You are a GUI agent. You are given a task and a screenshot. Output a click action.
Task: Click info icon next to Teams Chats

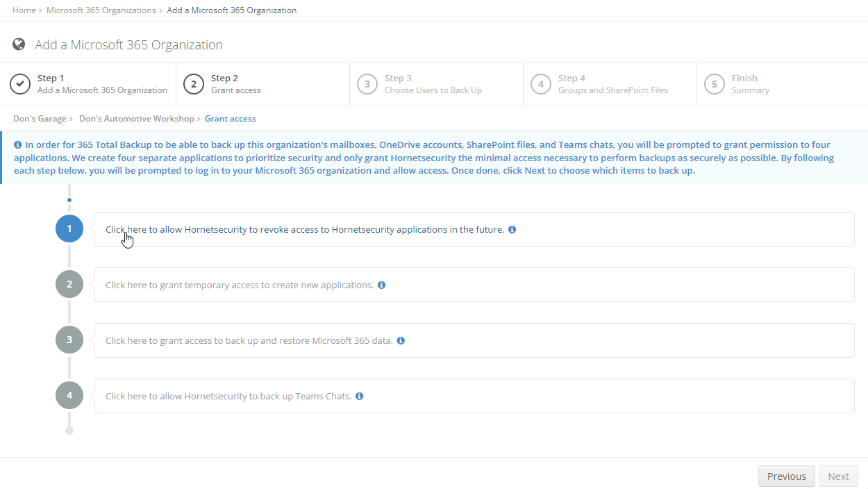click(x=360, y=396)
